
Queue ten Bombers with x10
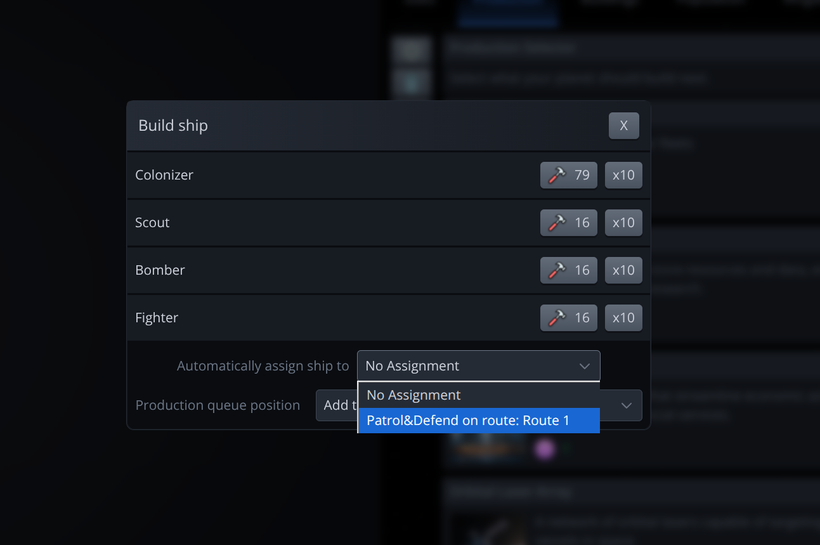click(x=623, y=270)
